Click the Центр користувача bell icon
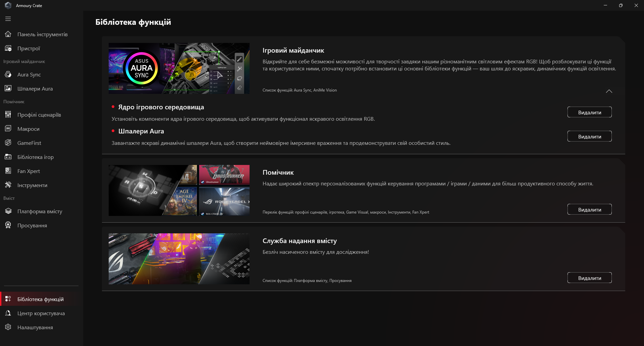This screenshot has width=644, height=346. [8, 313]
